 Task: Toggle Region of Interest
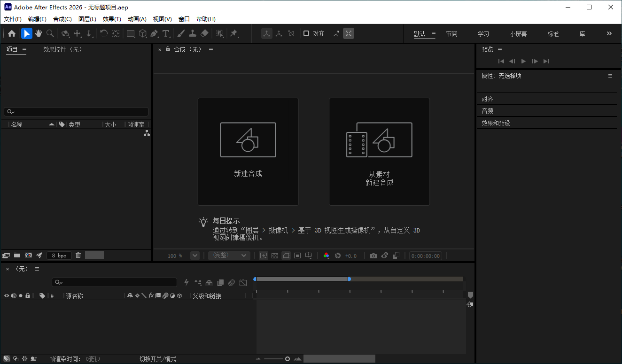pos(297,256)
